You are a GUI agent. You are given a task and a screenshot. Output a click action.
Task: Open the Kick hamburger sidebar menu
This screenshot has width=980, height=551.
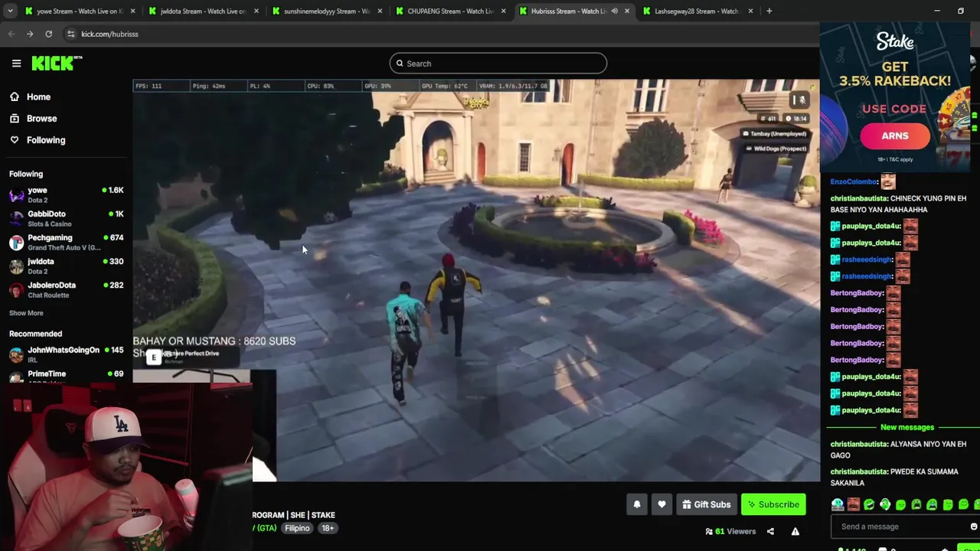pos(16,64)
